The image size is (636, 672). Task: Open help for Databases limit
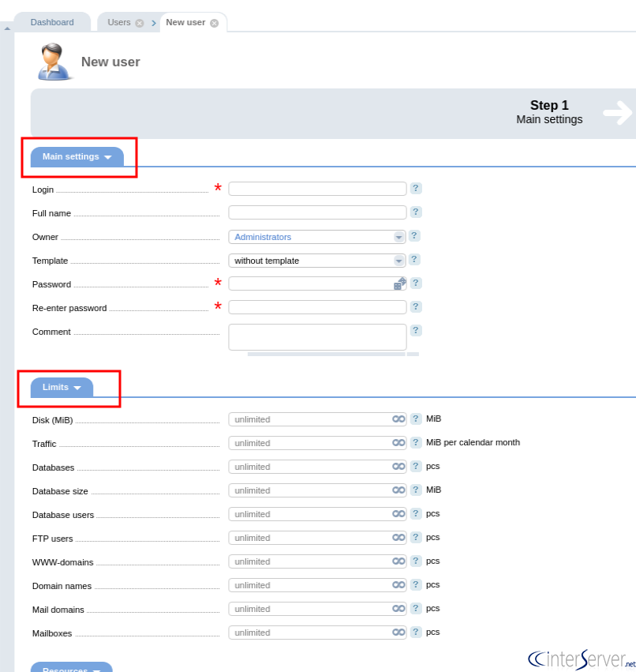coord(415,466)
